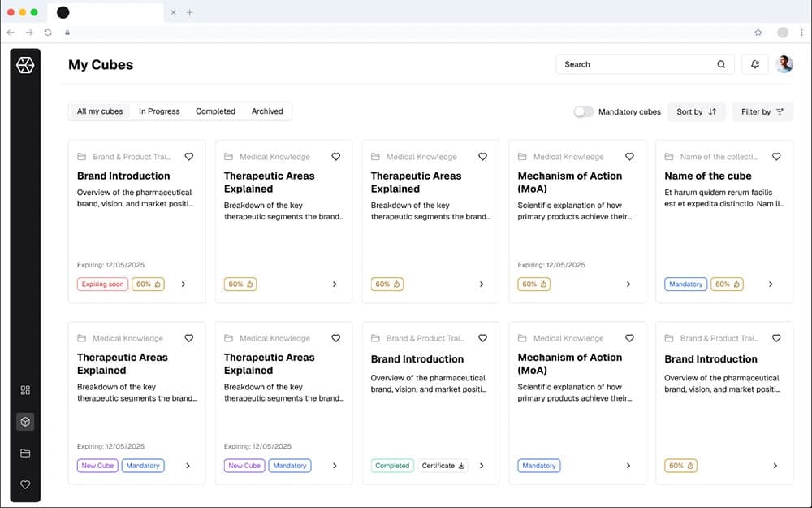Favorite the Mechanism of Action (MoA) cube
The width and height of the screenshot is (812, 508).
coord(629,156)
